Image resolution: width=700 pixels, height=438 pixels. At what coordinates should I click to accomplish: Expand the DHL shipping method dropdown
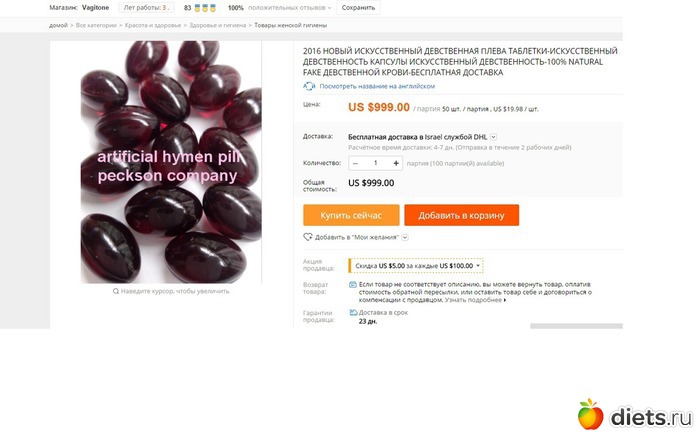click(493, 137)
